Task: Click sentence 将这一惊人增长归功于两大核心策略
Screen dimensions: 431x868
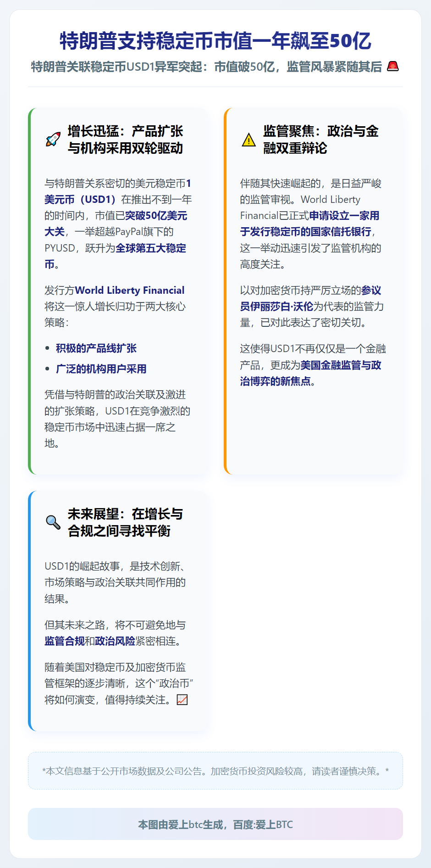Action: [115, 314]
